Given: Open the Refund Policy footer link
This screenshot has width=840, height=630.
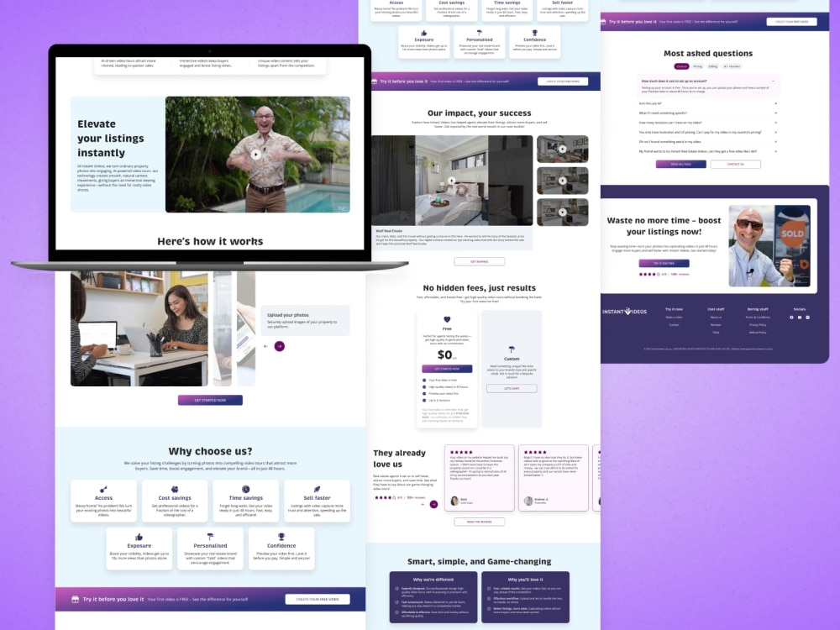Looking at the screenshot, I should click(758, 333).
